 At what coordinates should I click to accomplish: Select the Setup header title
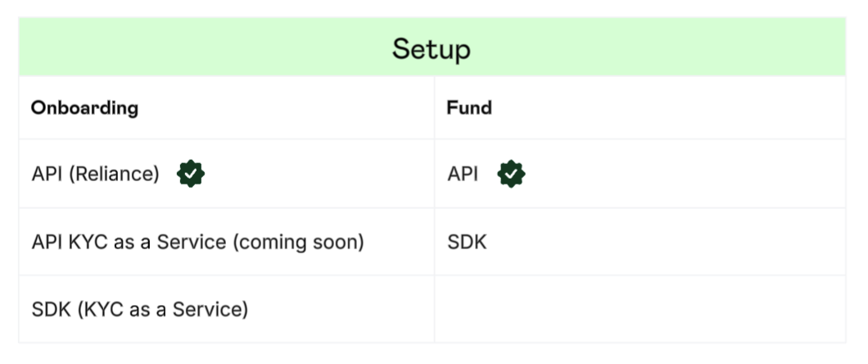pyautogui.click(x=432, y=48)
